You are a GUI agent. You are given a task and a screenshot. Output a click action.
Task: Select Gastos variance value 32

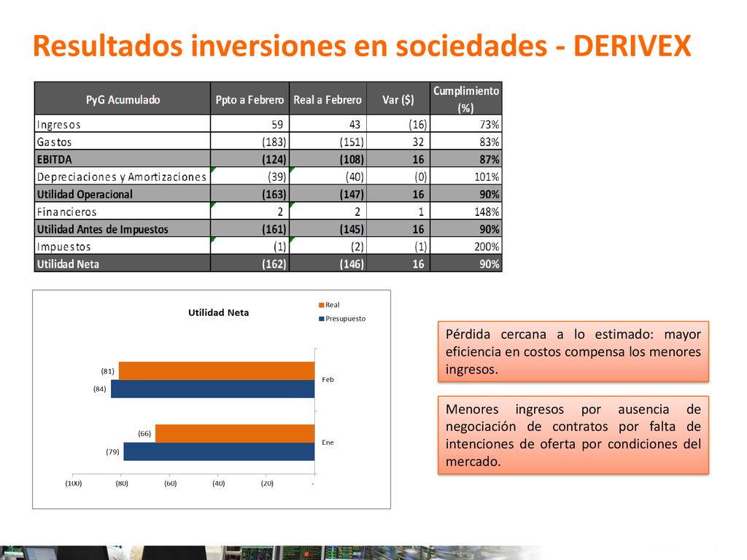418,142
